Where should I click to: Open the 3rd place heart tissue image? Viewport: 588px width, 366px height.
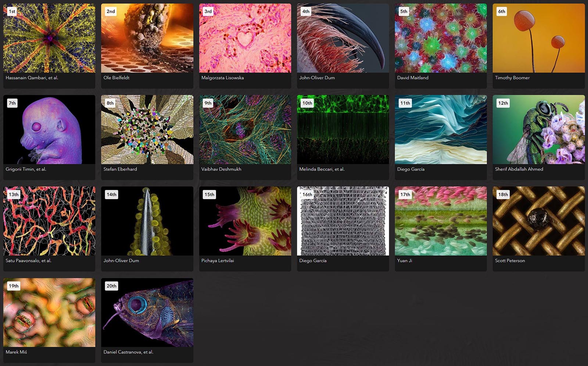245,38
